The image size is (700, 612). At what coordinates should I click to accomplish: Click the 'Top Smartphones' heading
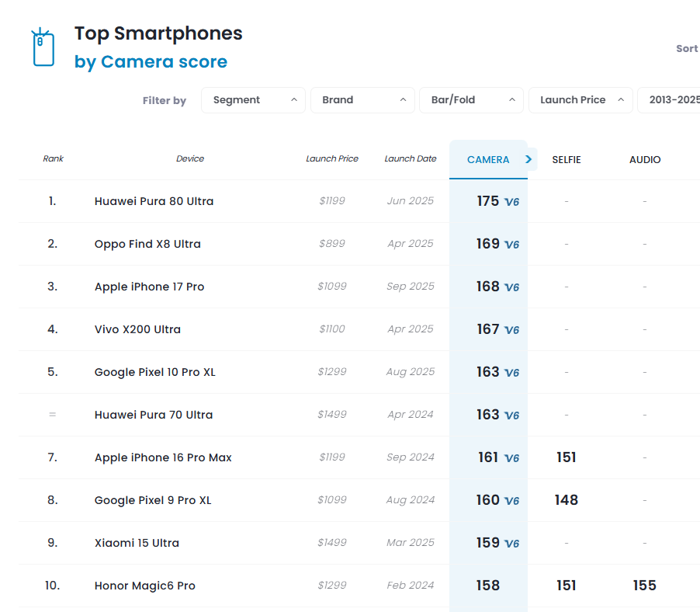pos(158,33)
